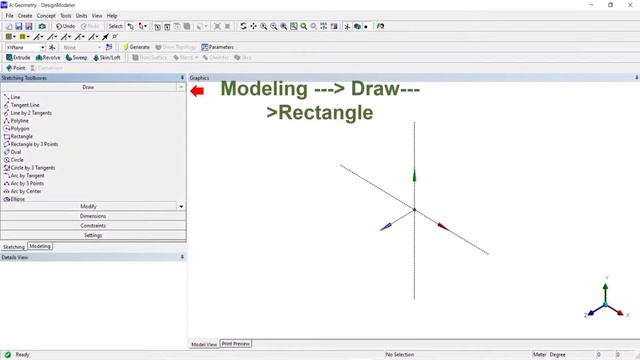The width and height of the screenshot is (640, 360).
Task: Click the Skin/Loft tool
Action: pos(107,58)
